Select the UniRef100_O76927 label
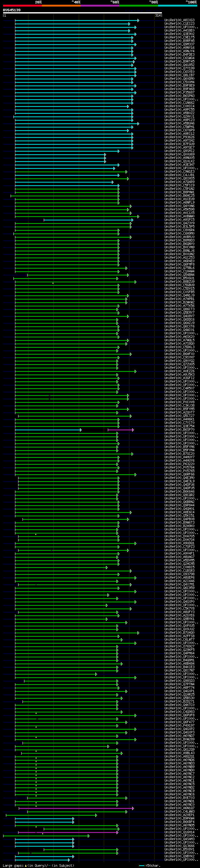 click(x=179, y=646)
